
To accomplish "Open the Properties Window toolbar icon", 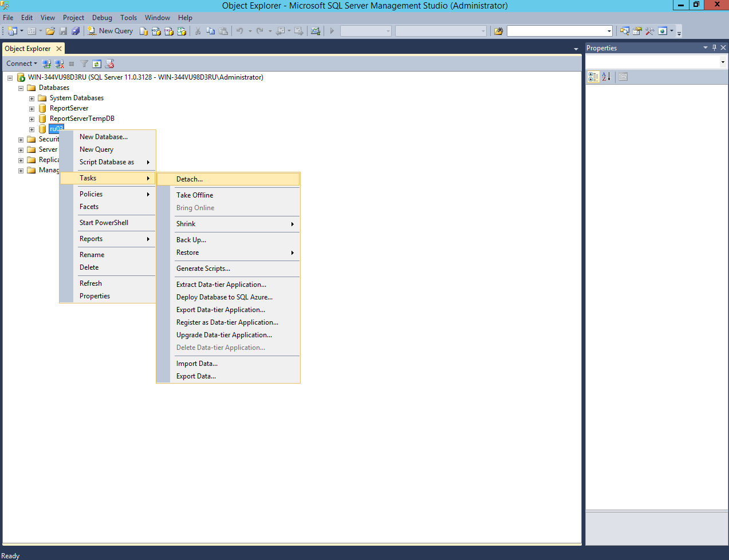I will tap(637, 31).
